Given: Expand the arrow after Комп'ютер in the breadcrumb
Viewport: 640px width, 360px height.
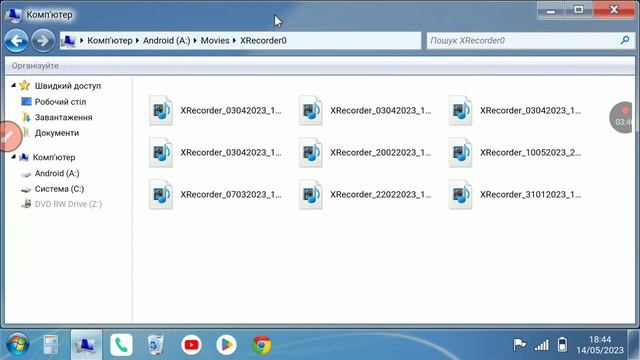Looking at the screenshot, I should [138, 40].
